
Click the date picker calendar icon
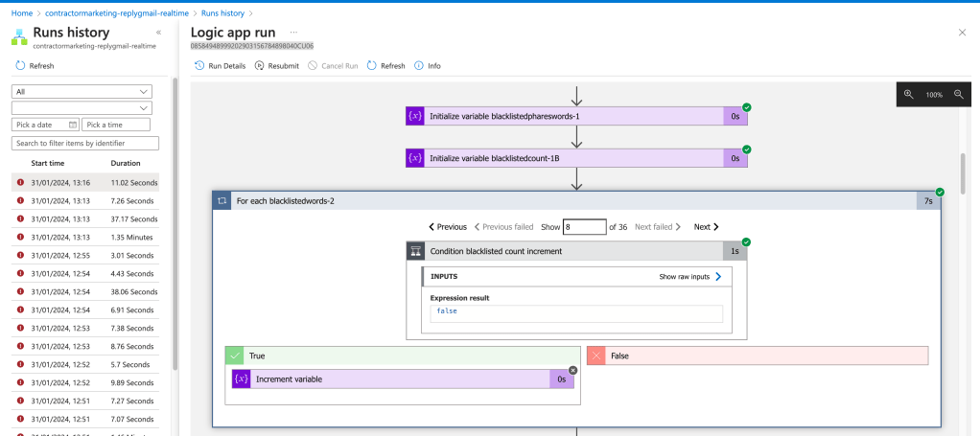click(73, 125)
